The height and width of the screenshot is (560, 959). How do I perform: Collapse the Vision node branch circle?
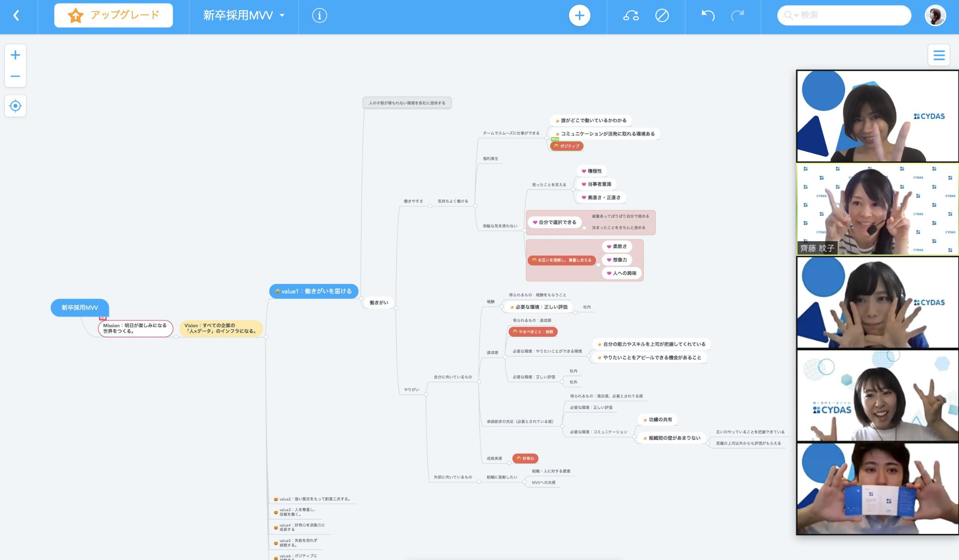coord(266,337)
